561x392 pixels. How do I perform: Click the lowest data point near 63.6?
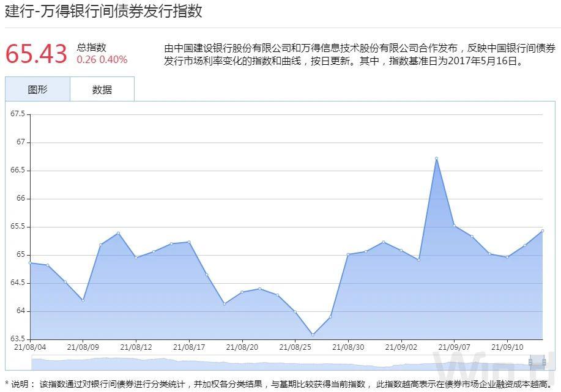pyautogui.click(x=313, y=335)
